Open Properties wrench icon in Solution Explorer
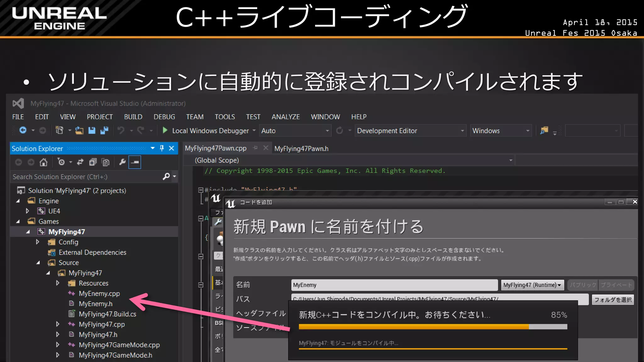The width and height of the screenshot is (644, 362). pyautogui.click(x=122, y=162)
